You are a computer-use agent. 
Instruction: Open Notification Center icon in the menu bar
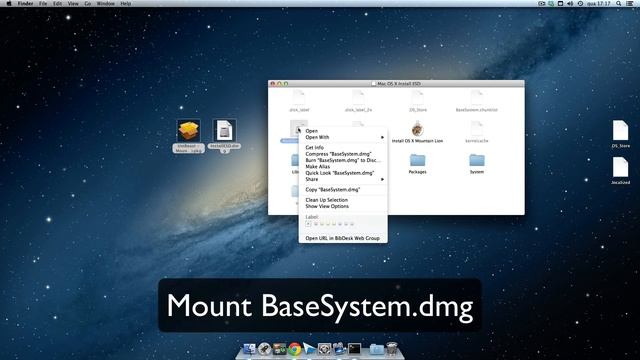coord(630,3)
